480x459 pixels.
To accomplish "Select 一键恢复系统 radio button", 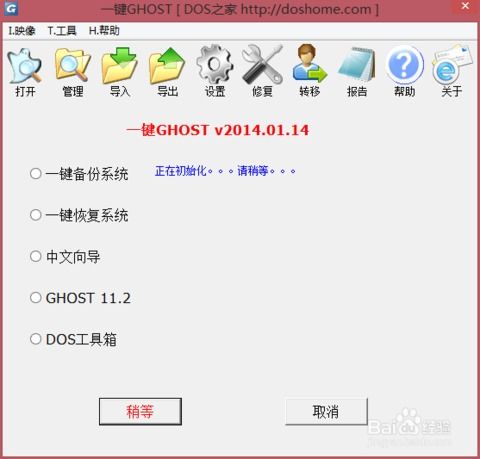I will pos(36,215).
